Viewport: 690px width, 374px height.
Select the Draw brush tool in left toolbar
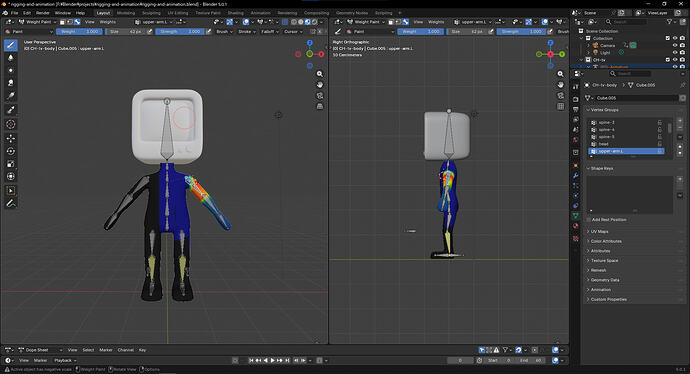[11, 45]
